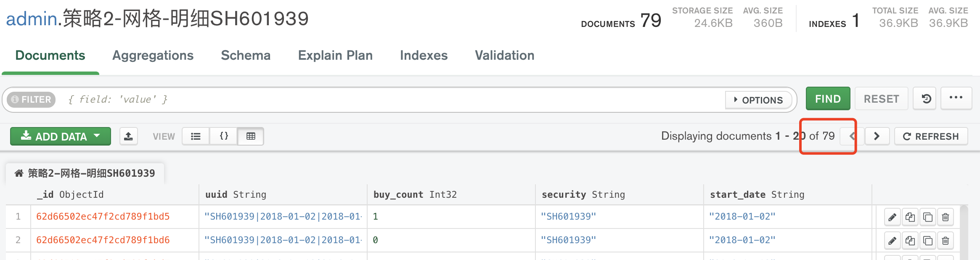
Task: Click the export collection icon
Action: (129, 136)
